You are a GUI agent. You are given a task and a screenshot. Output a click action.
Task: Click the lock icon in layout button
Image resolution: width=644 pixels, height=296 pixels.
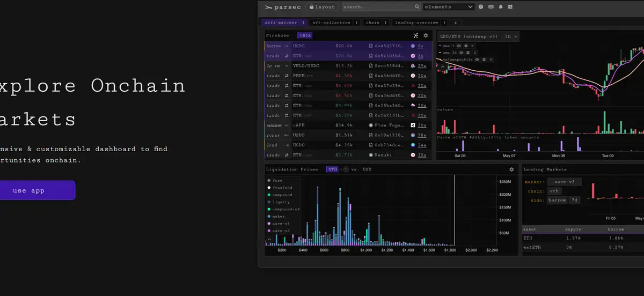click(311, 7)
